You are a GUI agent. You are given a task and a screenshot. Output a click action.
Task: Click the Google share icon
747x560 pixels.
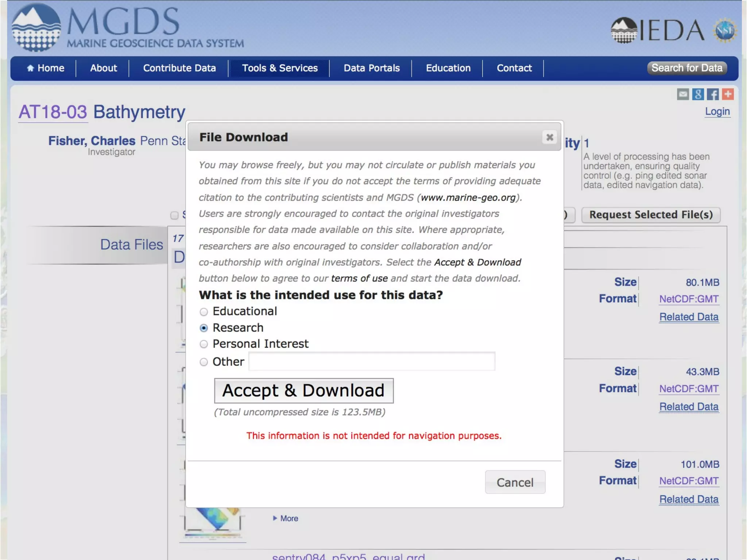[698, 94]
